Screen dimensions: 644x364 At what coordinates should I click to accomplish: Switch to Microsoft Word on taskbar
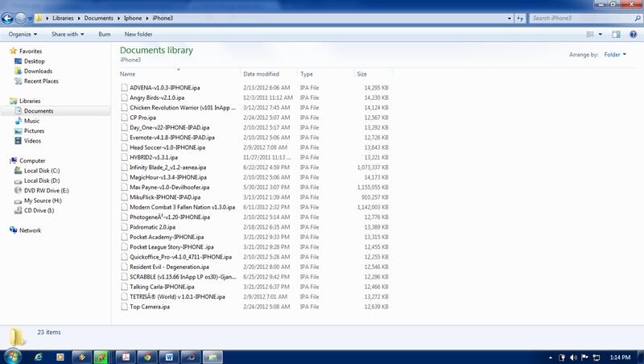(169, 357)
